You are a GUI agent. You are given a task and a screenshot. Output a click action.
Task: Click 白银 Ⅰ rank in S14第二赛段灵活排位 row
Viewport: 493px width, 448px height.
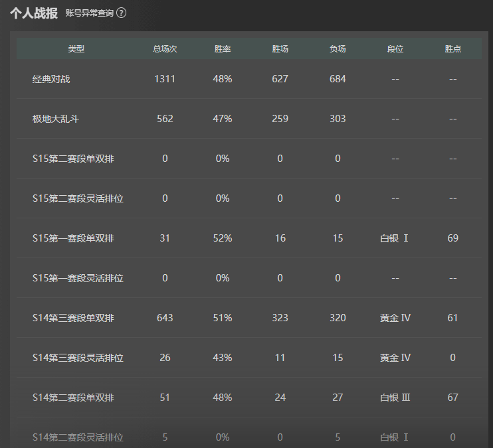(x=394, y=437)
